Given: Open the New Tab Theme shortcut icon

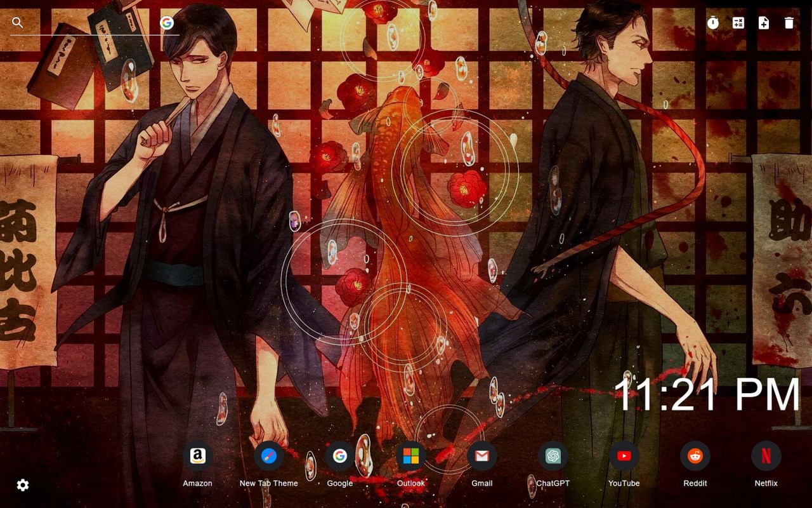Looking at the screenshot, I should click(269, 456).
